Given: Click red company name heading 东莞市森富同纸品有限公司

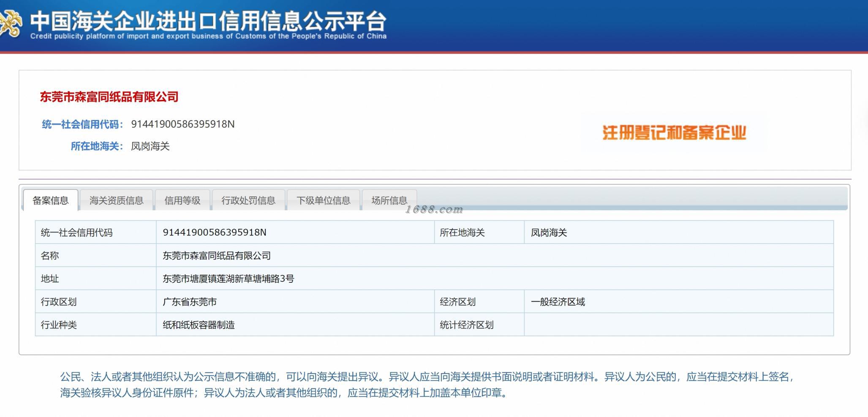Looking at the screenshot, I should pyautogui.click(x=109, y=97).
